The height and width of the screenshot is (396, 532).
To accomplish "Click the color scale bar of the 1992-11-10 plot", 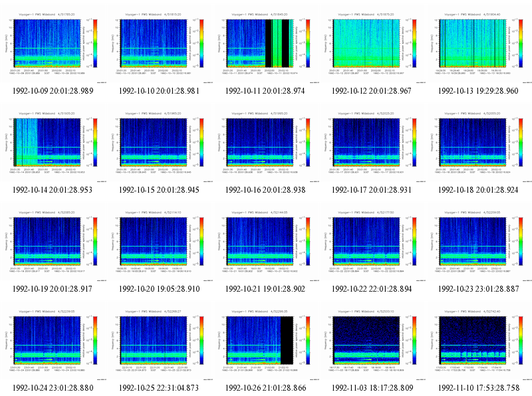I will 521,340.
